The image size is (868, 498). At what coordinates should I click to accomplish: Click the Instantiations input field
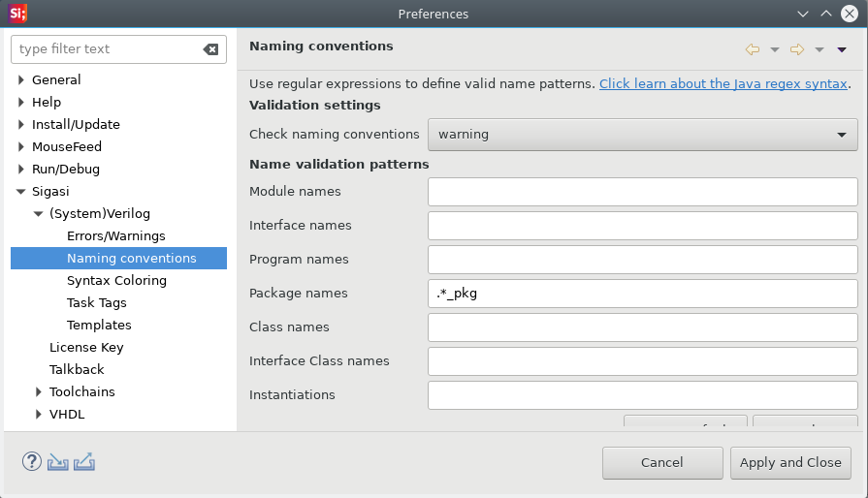point(643,395)
